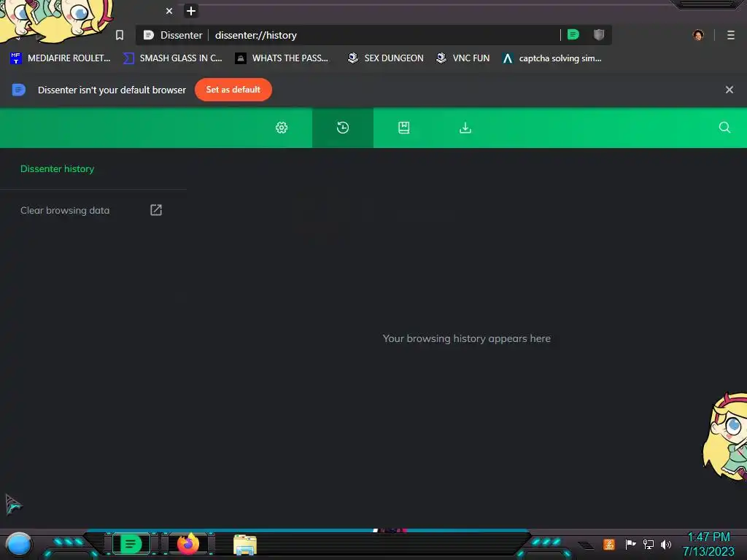Click the green Dissenter comments icon
The image size is (747, 560).
(573, 35)
